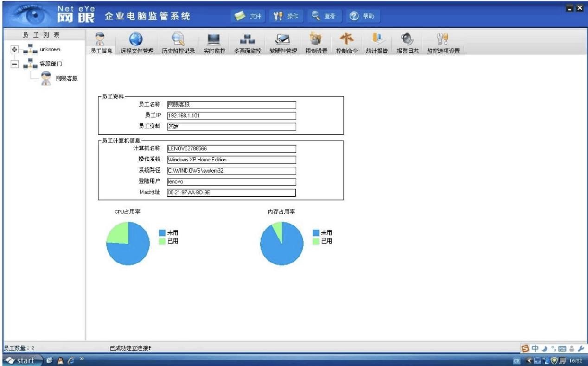This screenshot has height=366, width=588.
Task: Open the 软硬件管理 icon
Action: point(283,39)
